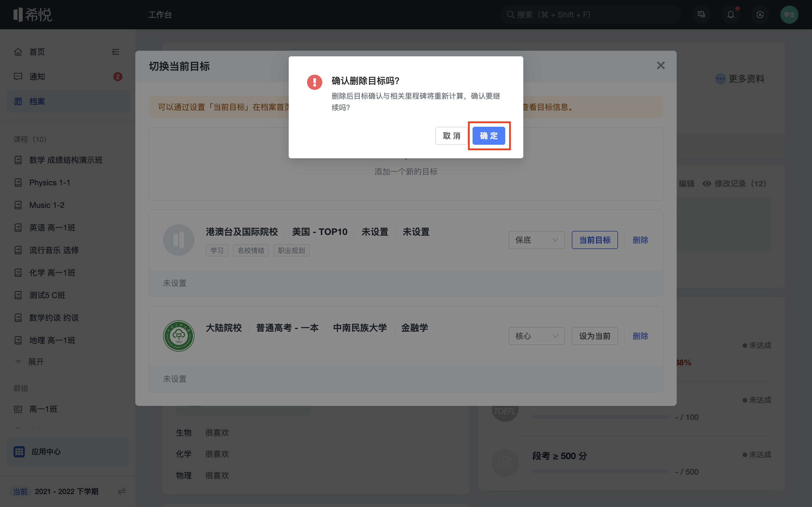This screenshot has width=812, height=507.
Task: Collapse sidebar using the menu fold icon
Action: [115, 52]
